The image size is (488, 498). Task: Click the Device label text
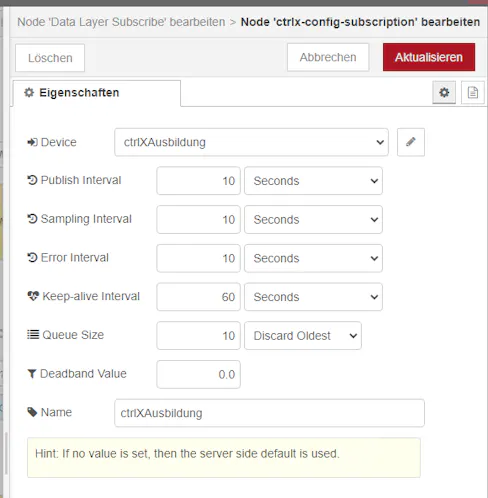click(58, 142)
